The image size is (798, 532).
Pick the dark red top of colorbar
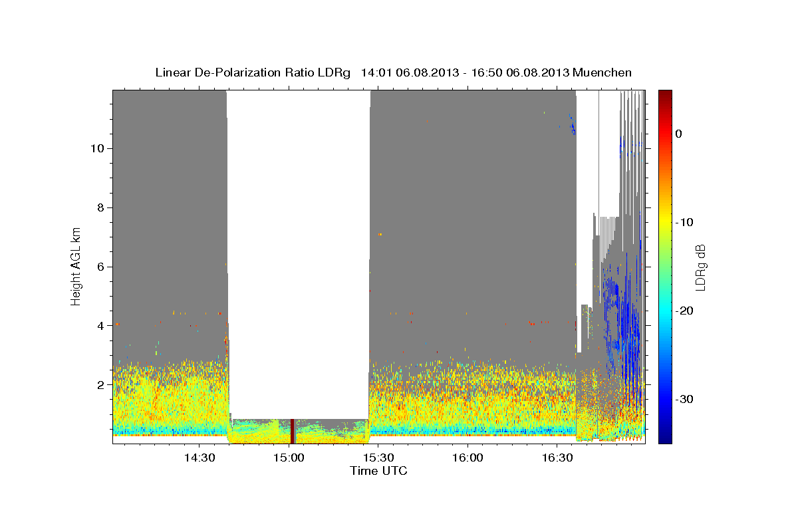pos(665,96)
